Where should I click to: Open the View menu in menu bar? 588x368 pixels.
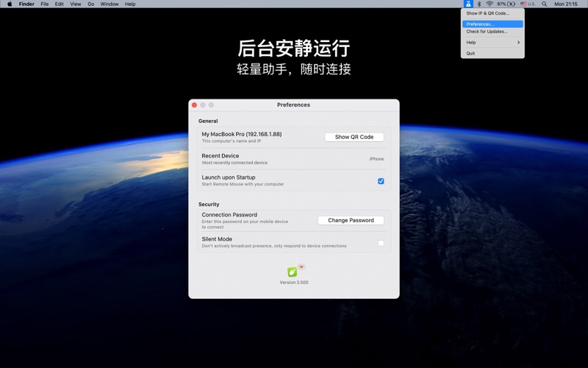[x=76, y=4]
